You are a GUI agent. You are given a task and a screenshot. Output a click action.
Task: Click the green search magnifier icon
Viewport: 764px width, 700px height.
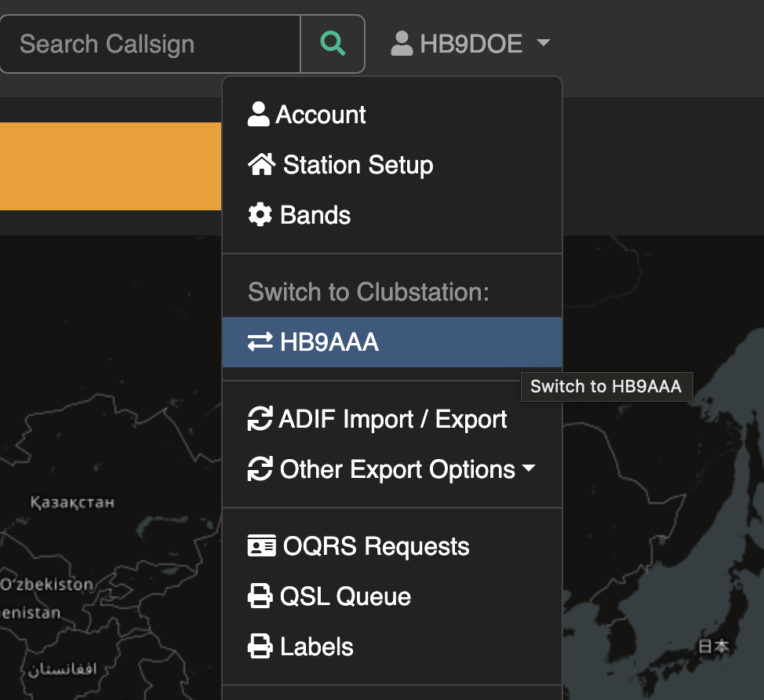point(333,44)
